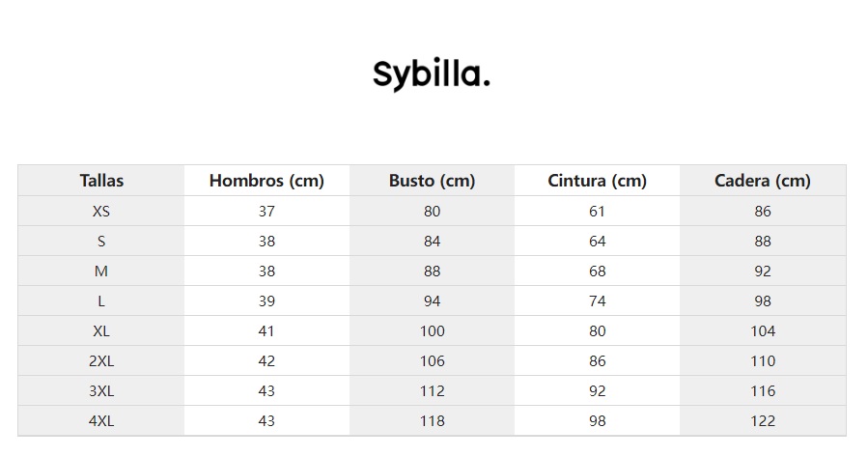This screenshot has width=868, height=458.
Task: Select the 4XL size label
Action: point(101,420)
